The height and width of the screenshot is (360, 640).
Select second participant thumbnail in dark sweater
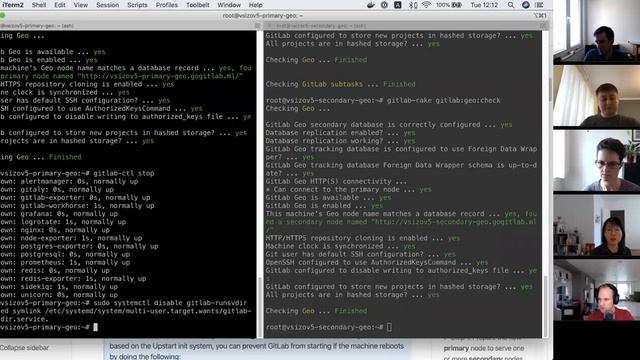click(596, 96)
